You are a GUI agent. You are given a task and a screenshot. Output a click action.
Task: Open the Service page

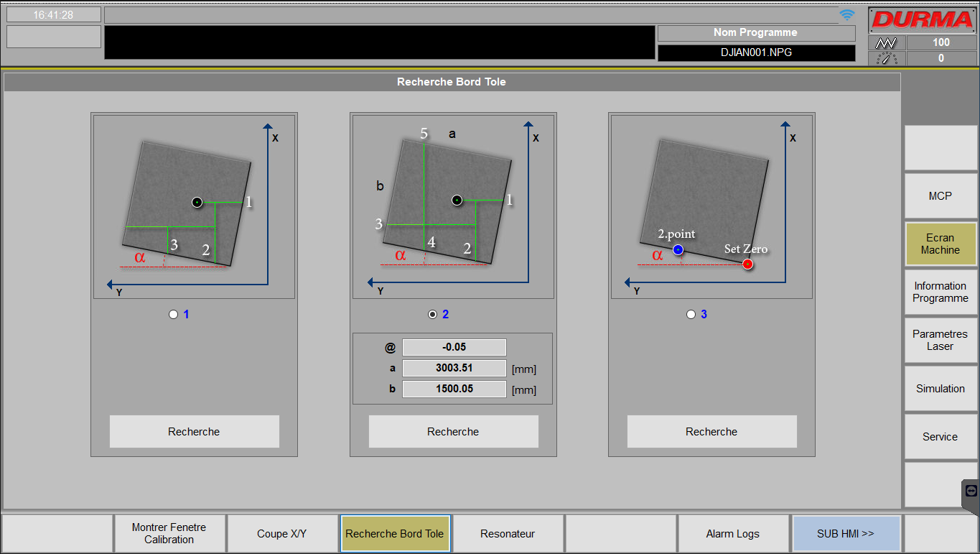(940, 436)
